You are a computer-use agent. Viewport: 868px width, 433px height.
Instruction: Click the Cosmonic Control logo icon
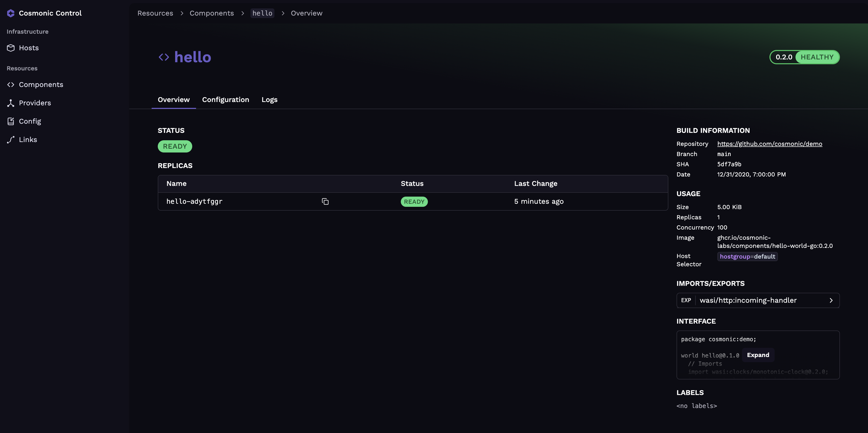[10, 13]
